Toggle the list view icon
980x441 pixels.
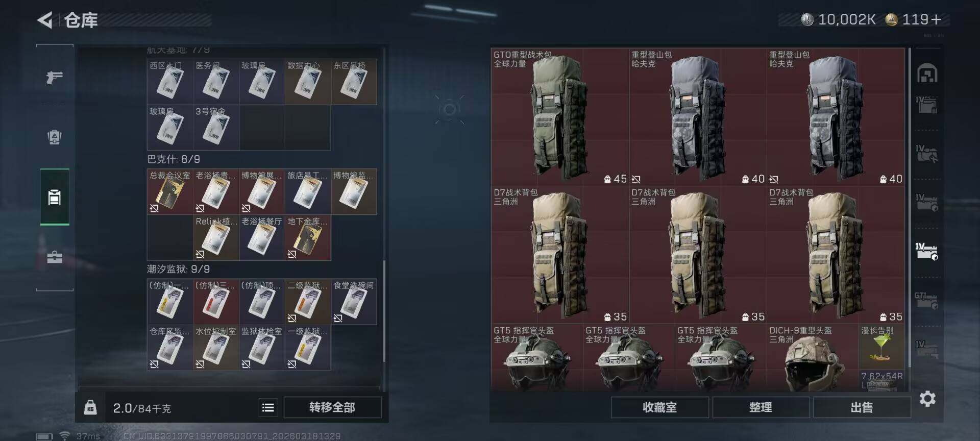coord(268,407)
